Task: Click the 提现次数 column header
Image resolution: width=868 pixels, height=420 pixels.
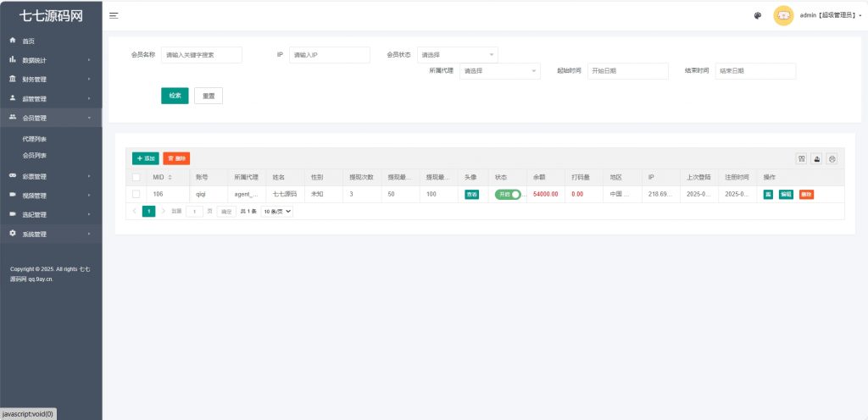Action: [x=361, y=177]
